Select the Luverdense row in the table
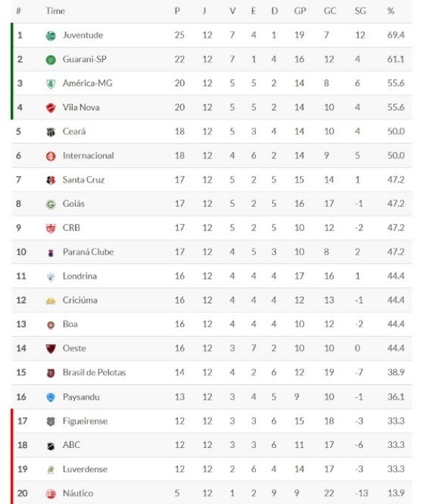The image size is (425, 504). coord(212,469)
